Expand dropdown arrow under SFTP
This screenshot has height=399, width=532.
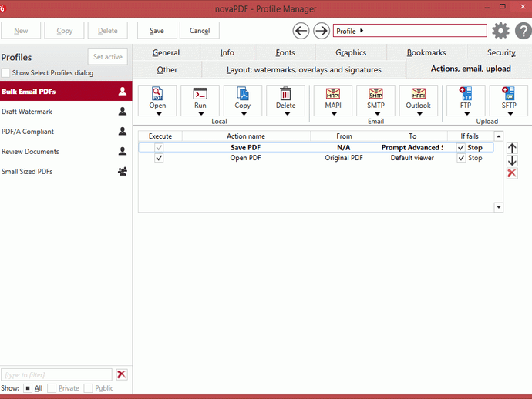tap(510, 113)
